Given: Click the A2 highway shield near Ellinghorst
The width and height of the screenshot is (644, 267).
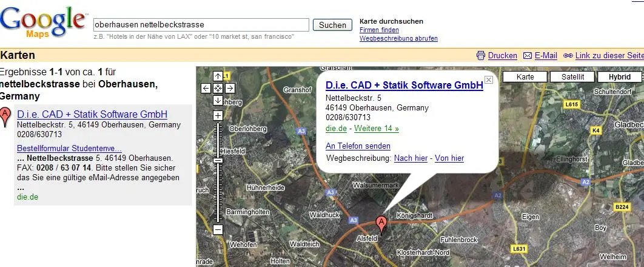Looking at the screenshot, I should point(586,181).
